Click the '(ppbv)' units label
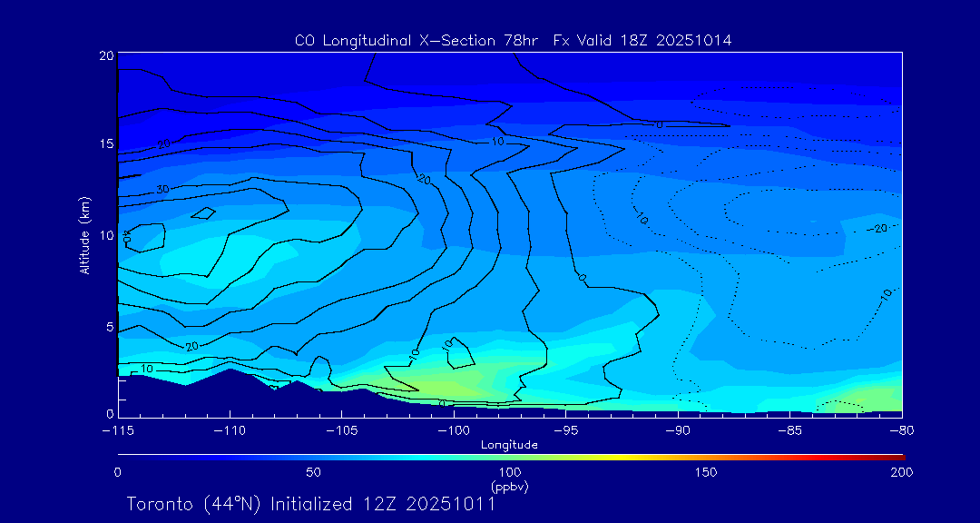Viewport: 980px width, 523px height. point(509,487)
